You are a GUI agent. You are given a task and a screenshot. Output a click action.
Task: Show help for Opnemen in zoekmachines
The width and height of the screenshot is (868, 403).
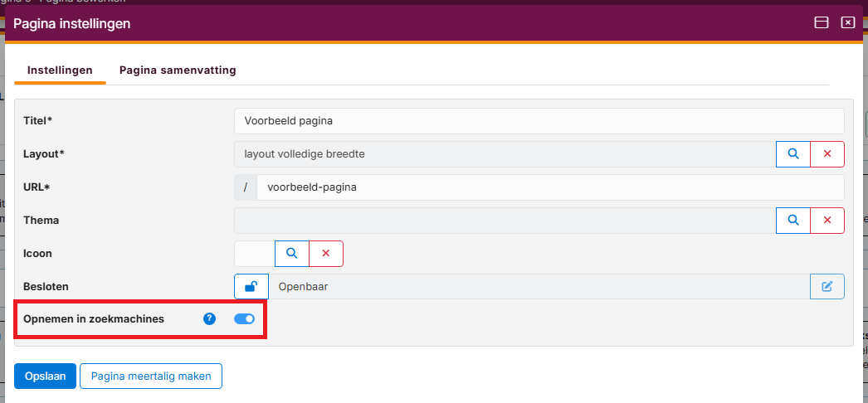pos(209,318)
